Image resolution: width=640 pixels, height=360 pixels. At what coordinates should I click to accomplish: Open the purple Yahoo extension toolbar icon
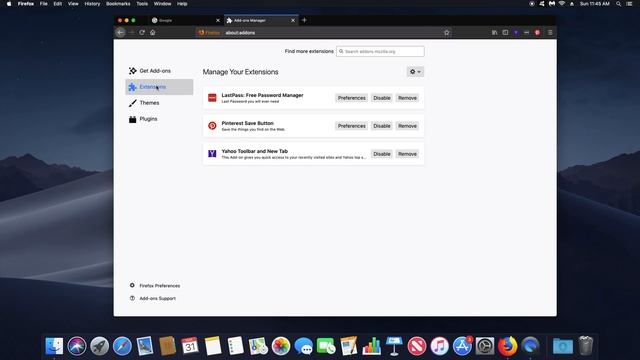pyautogui.click(x=516, y=32)
